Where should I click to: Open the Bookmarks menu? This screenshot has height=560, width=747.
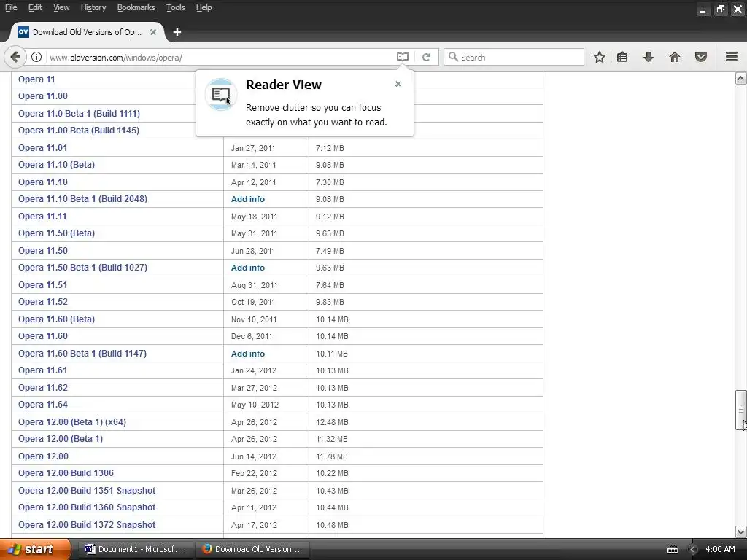coord(136,7)
